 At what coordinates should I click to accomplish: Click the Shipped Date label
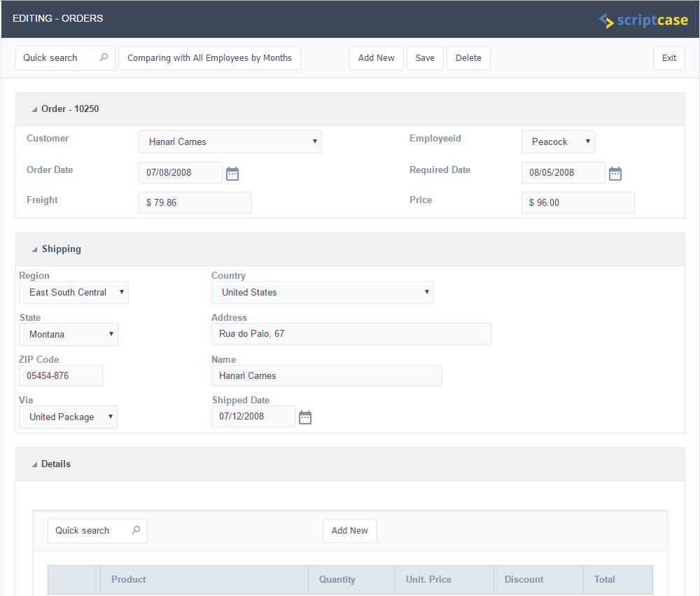click(241, 401)
